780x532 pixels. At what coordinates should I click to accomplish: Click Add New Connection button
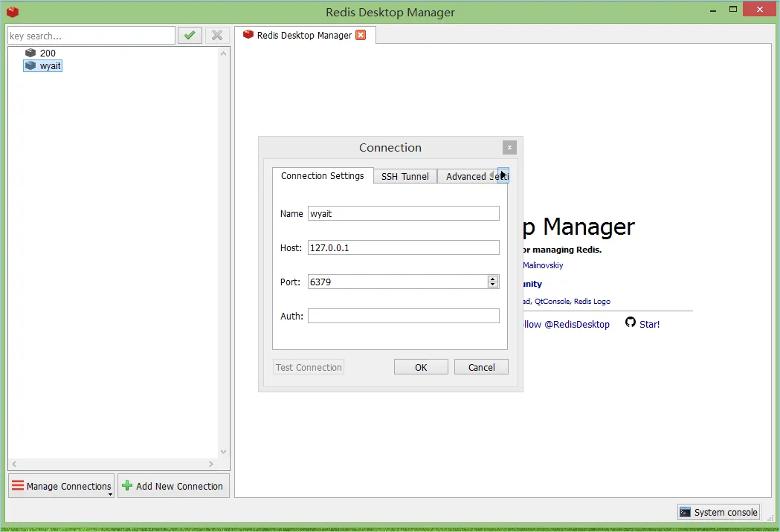point(173,486)
